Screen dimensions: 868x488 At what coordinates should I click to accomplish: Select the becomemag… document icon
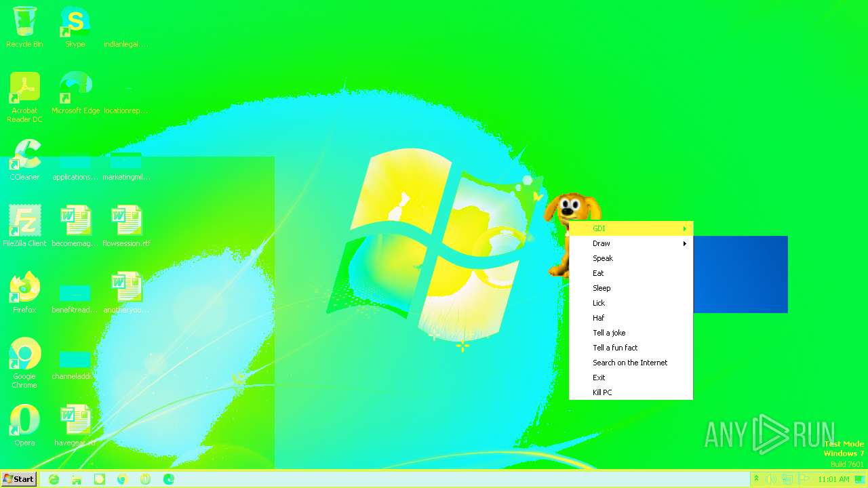tap(75, 226)
